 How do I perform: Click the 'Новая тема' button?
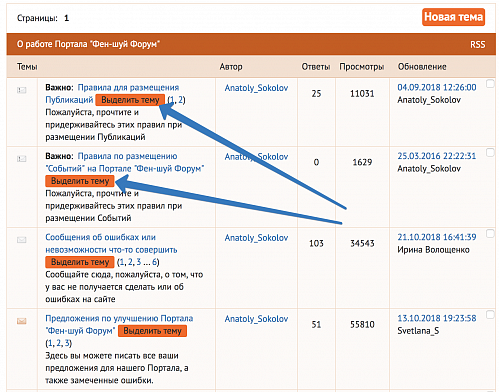pos(453,17)
